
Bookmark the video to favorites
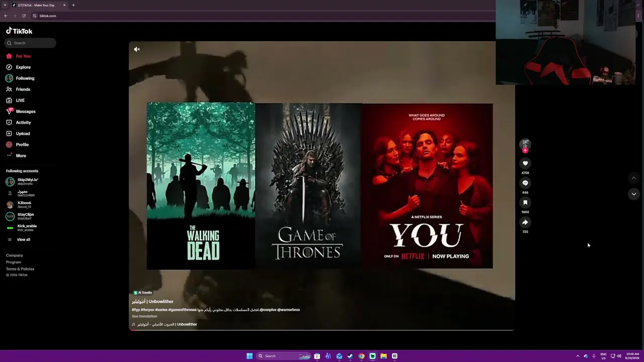pos(525,203)
